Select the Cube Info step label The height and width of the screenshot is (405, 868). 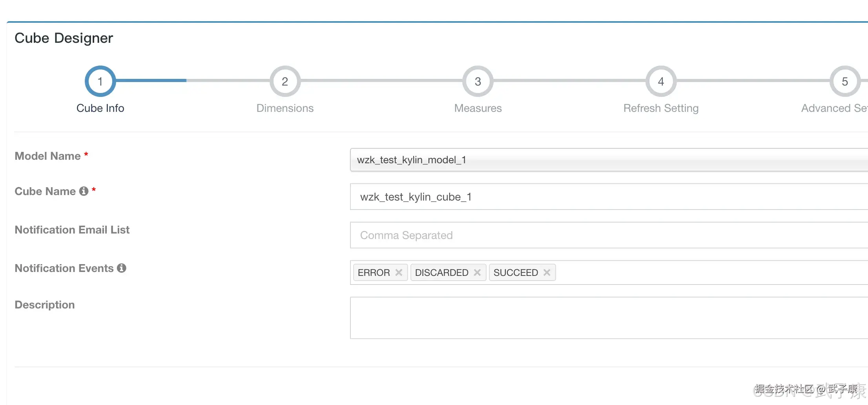click(x=100, y=108)
